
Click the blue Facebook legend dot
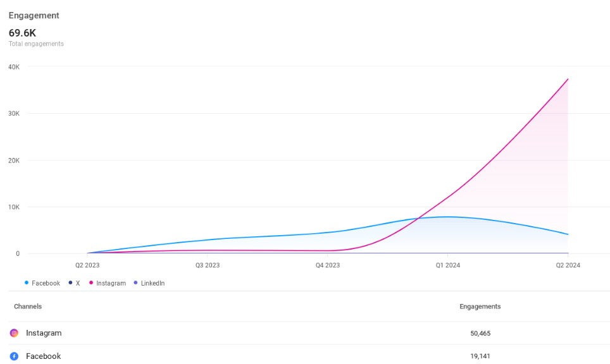coord(27,283)
